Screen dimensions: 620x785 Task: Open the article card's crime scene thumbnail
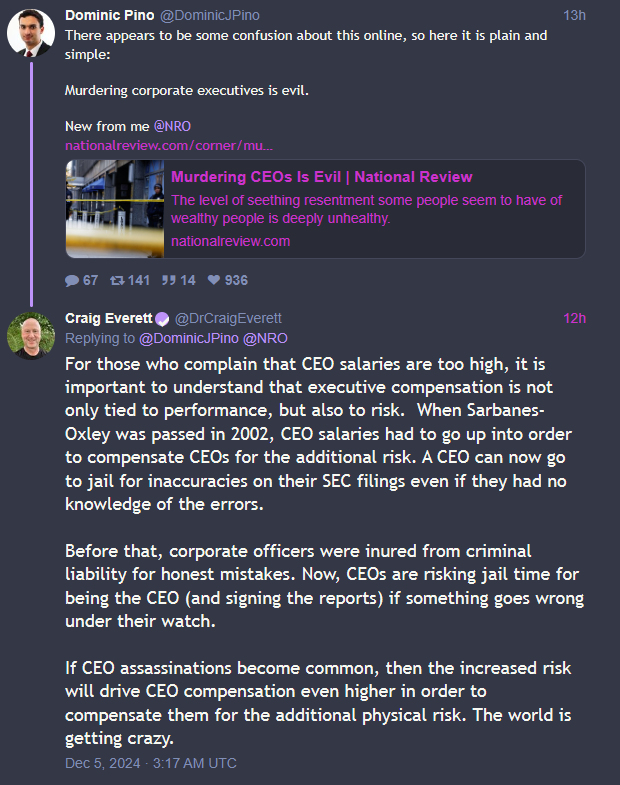(115, 209)
